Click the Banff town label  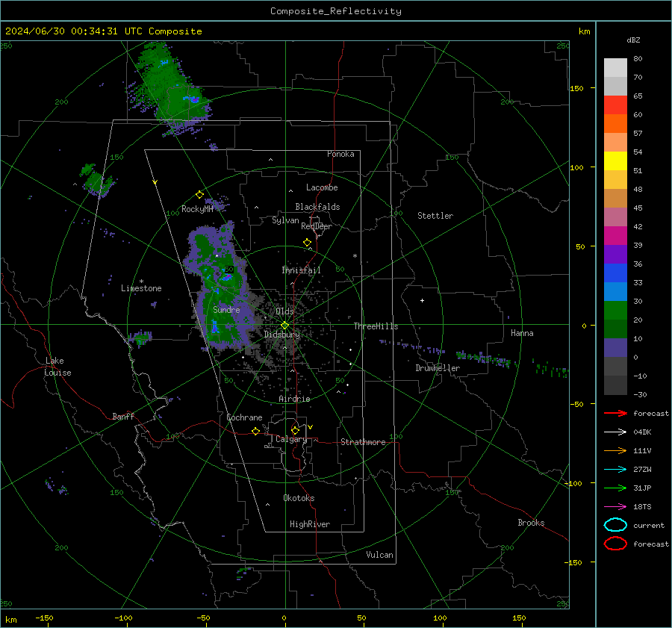coord(123,417)
